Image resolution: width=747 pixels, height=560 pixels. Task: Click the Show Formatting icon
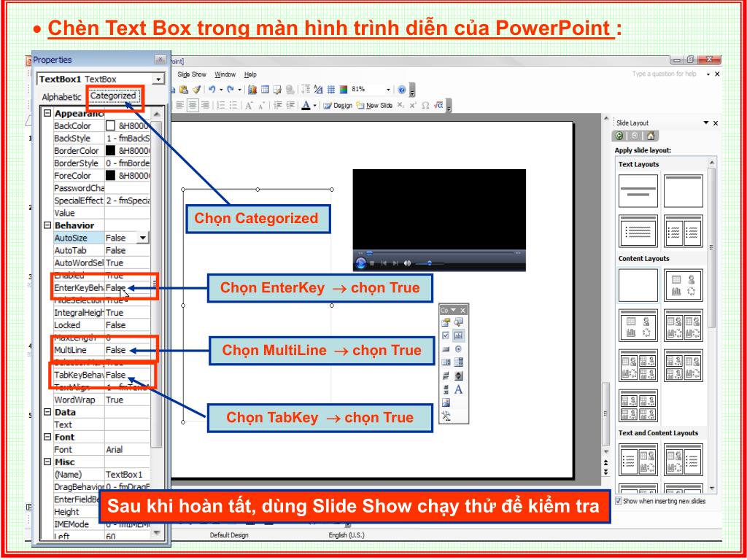pos(318,90)
